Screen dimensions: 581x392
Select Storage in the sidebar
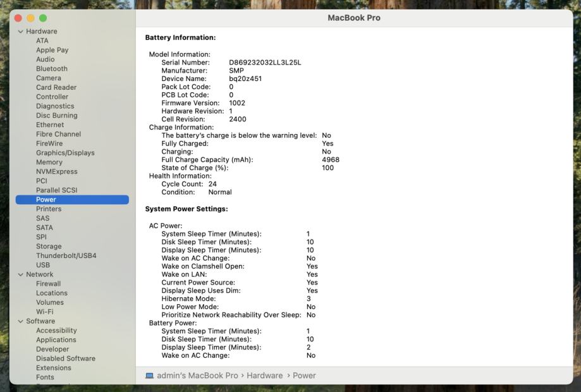(x=49, y=247)
